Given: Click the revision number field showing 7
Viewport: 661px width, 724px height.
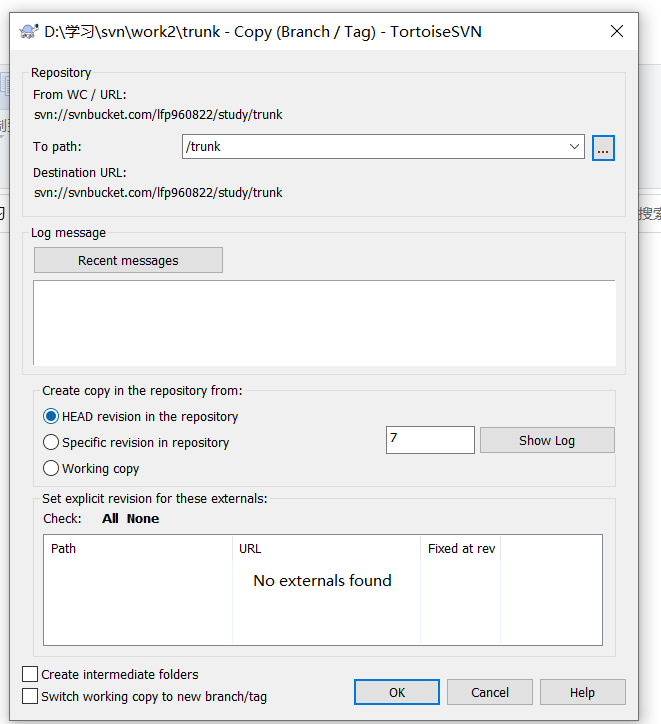Looking at the screenshot, I should tap(430, 440).
